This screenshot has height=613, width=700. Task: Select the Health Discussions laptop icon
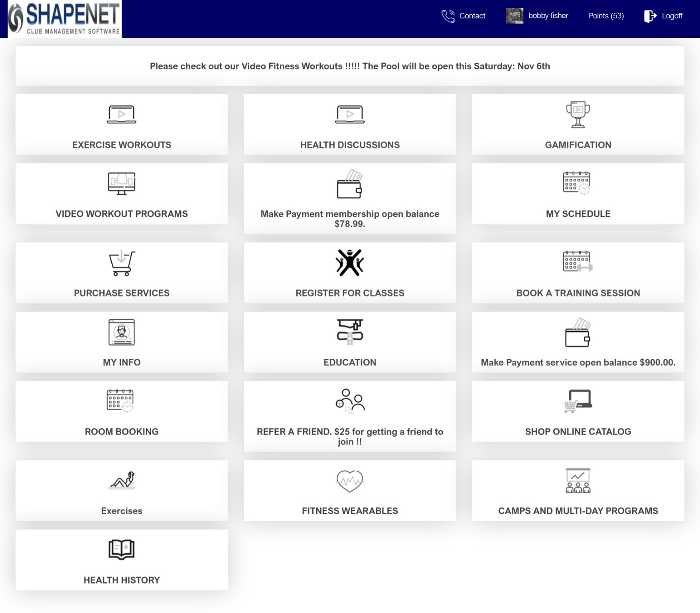349,114
